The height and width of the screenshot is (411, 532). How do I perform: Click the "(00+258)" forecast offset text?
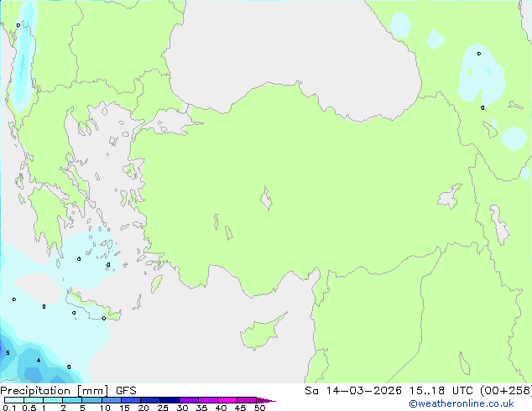click(x=506, y=391)
